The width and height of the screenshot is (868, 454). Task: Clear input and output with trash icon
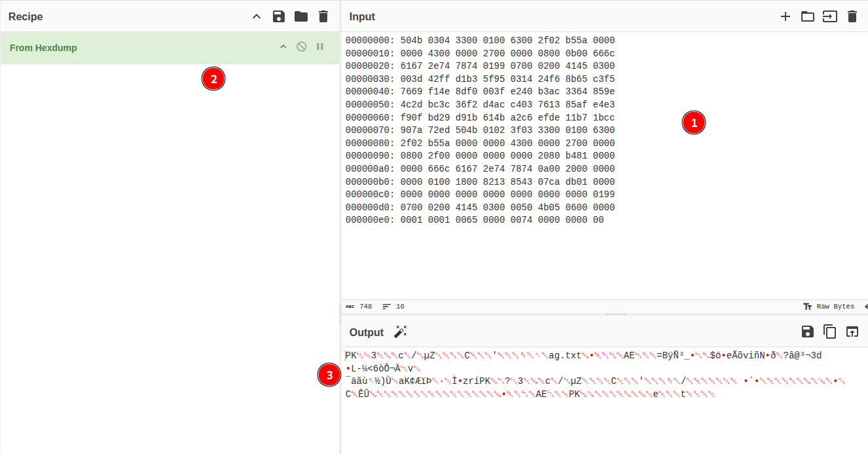[852, 16]
